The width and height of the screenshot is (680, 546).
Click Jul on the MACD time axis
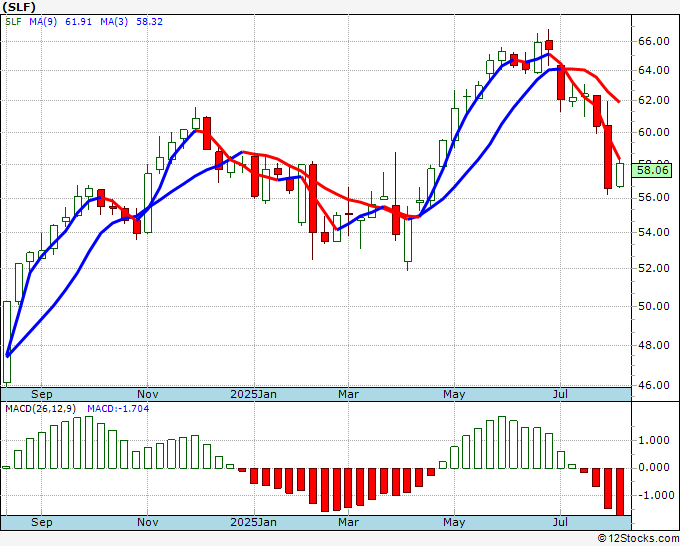(x=560, y=522)
